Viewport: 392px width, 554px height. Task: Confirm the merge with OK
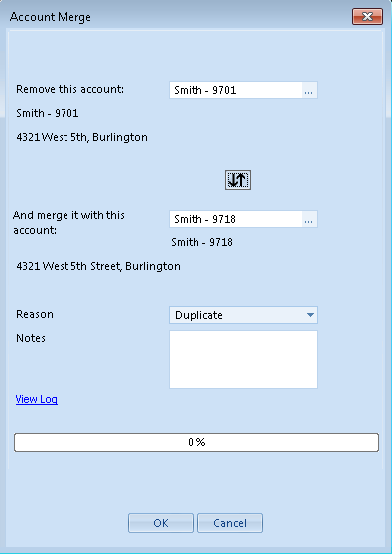[161, 523]
